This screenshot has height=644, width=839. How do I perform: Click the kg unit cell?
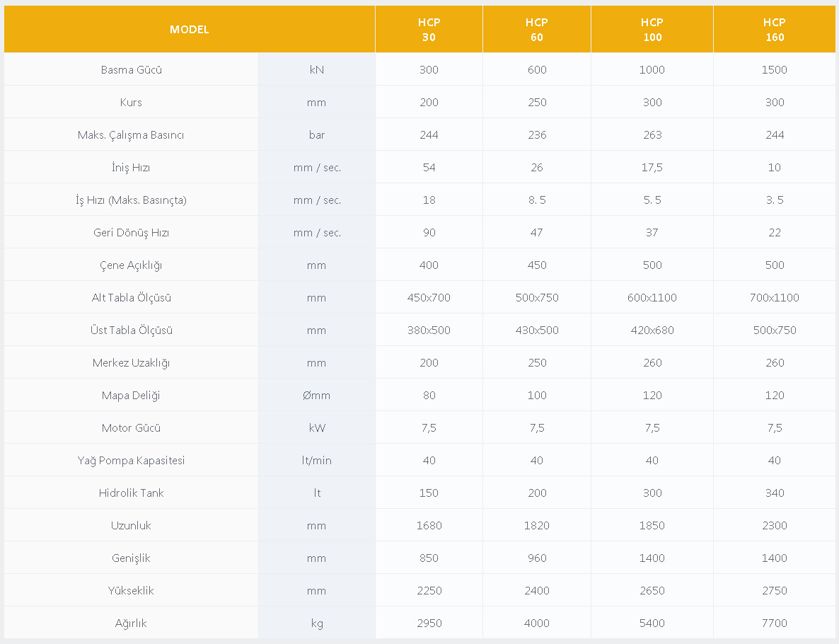pos(317,623)
